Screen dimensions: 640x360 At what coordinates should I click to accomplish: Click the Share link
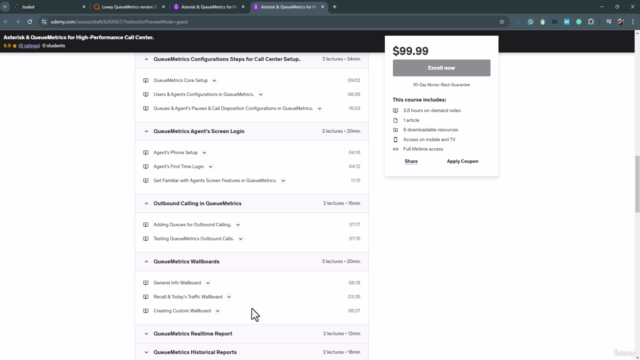[x=411, y=161]
